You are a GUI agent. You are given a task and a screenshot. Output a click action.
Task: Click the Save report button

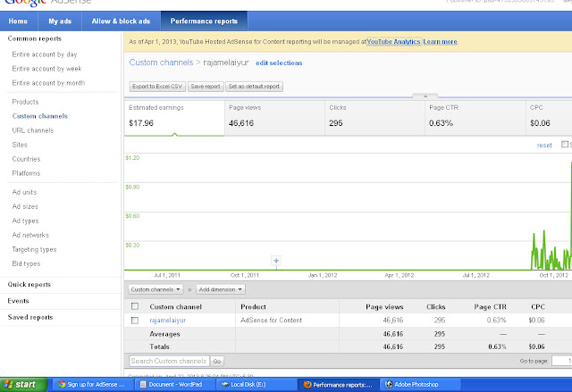pos(206,87)
